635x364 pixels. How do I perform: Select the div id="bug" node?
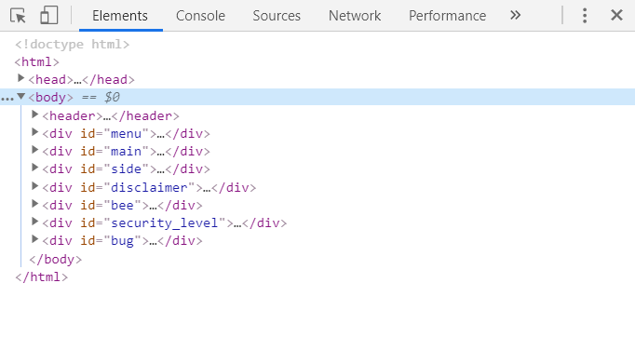click(122, 241)
